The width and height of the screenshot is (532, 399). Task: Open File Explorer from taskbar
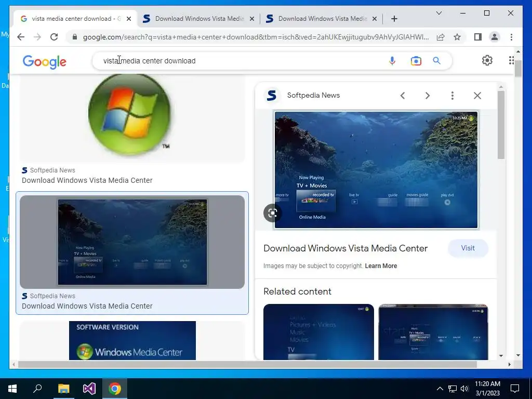pos(63,389)
